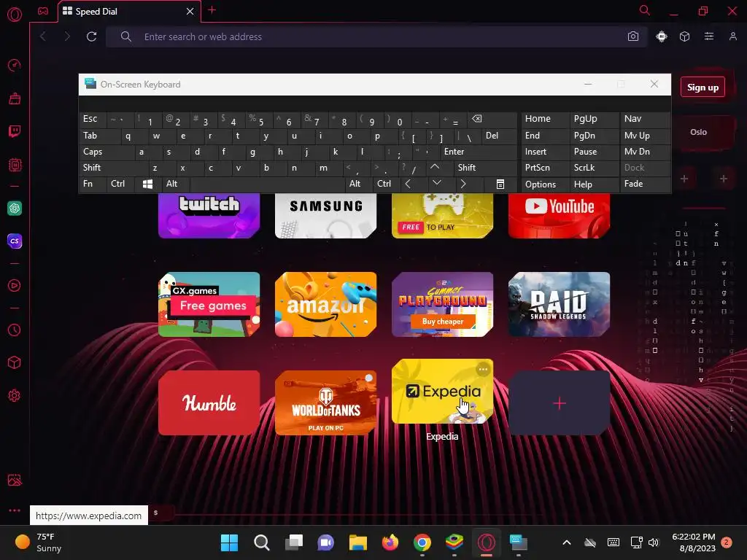Screen dimensions: 747x560
Task: Click the Nav key on On-Screen Keyboard
Action: tap(645, 119)
